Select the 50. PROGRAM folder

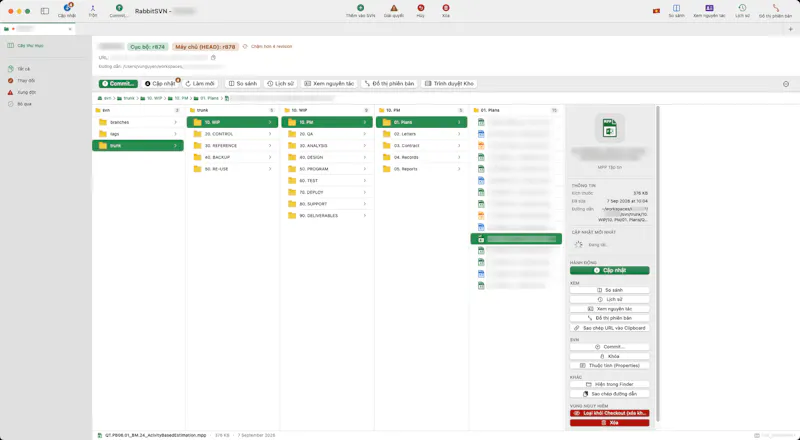tap(327, 169)
